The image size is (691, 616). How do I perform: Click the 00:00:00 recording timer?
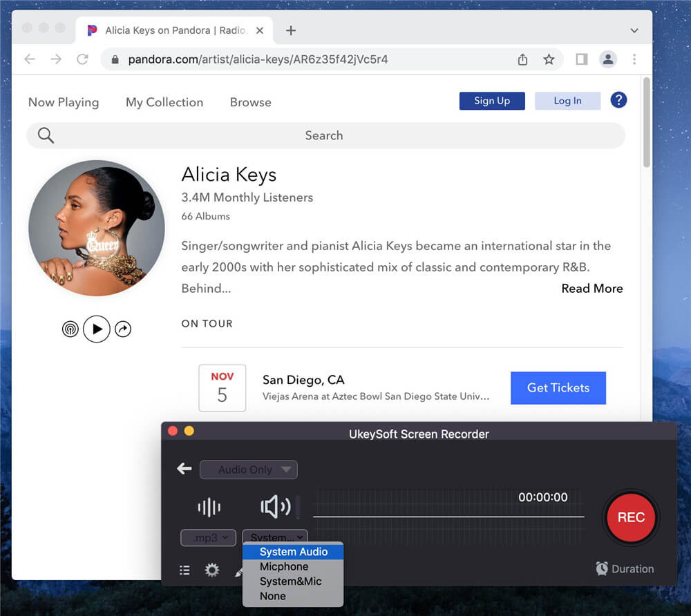click(543, 497)
